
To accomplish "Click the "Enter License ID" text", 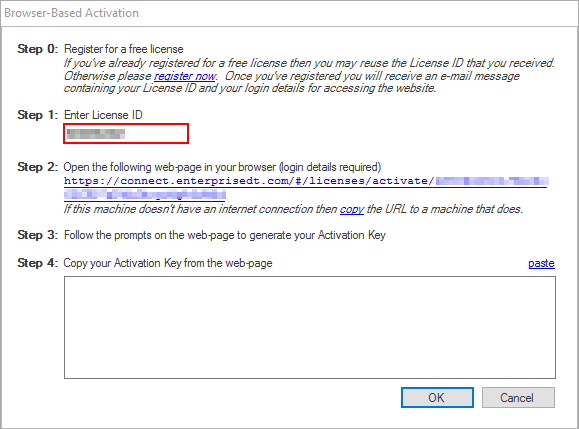I will (x=103, y=115).
